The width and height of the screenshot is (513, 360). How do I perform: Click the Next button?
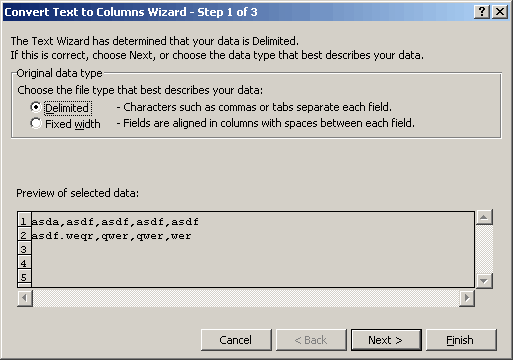tap(386, 340)
